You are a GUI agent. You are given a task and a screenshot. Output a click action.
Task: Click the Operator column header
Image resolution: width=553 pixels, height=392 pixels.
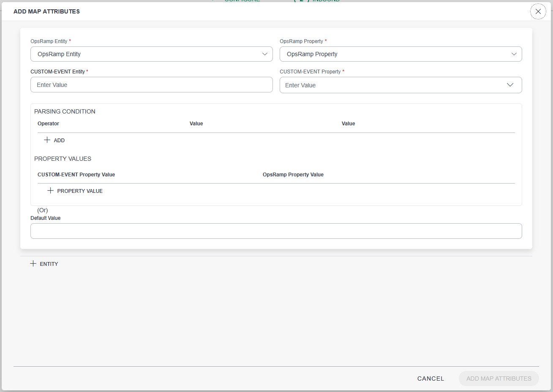tap(48, 124)
